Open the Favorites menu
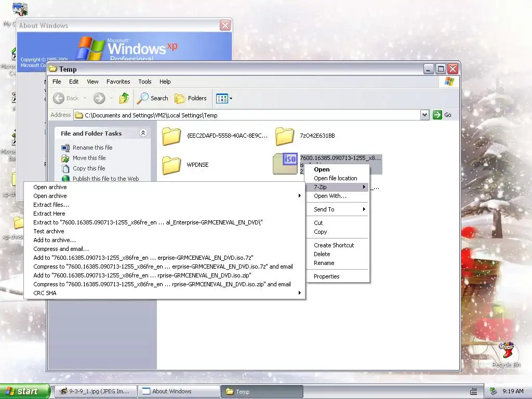Image resolution: width=532 pixels, height=399 pixels. 118,82
